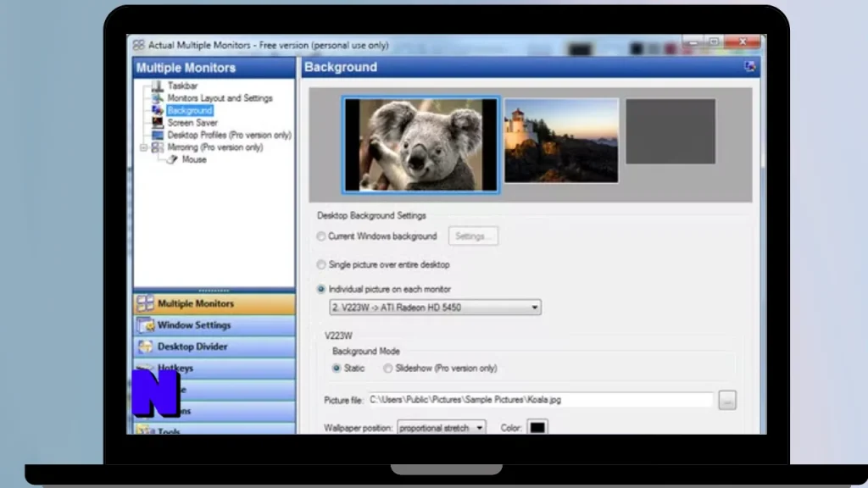Viewport: 868px width, 488px height.
Task: Switch to Window Settings section
Action: 214,324
